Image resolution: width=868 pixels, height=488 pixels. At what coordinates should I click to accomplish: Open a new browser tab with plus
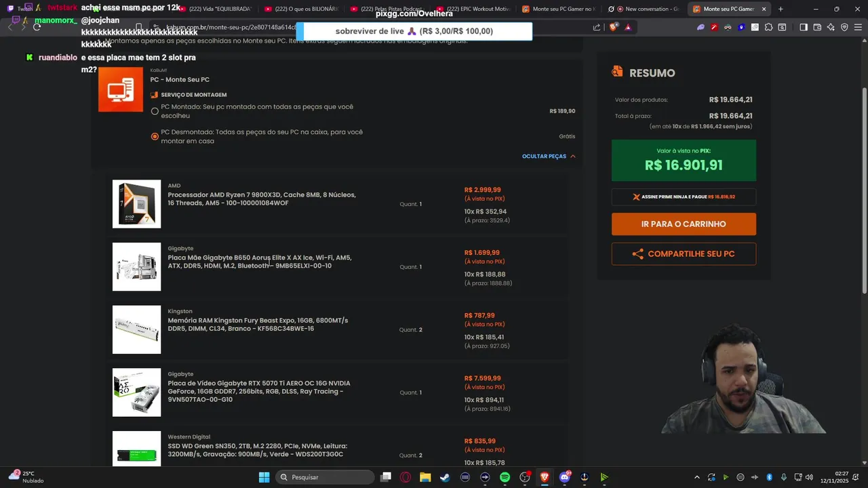781,9
